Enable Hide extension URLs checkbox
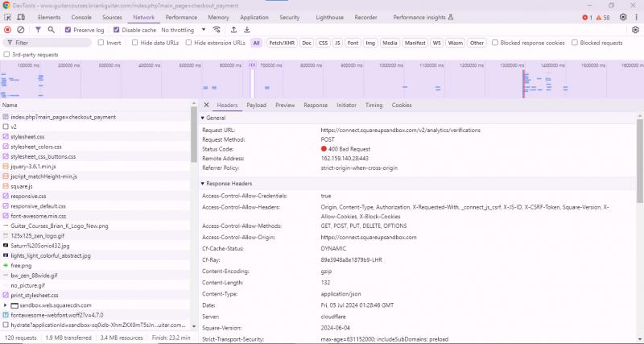 coord(188,43)
